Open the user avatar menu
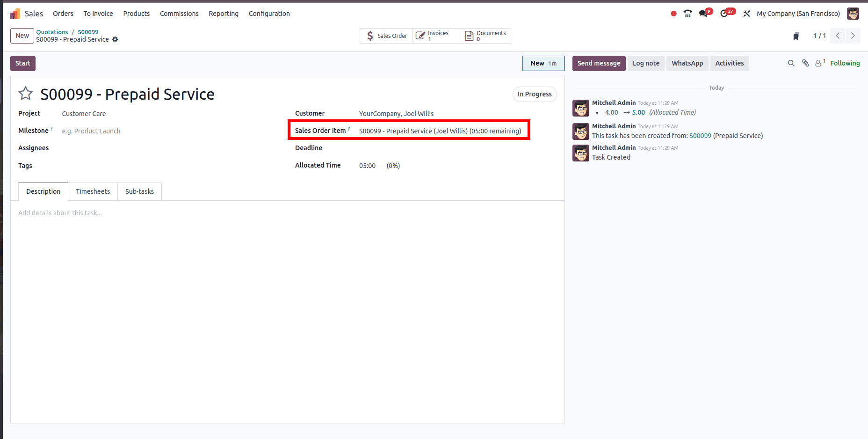Viewport: 868px width, 439px height. [x=853, y=14]
